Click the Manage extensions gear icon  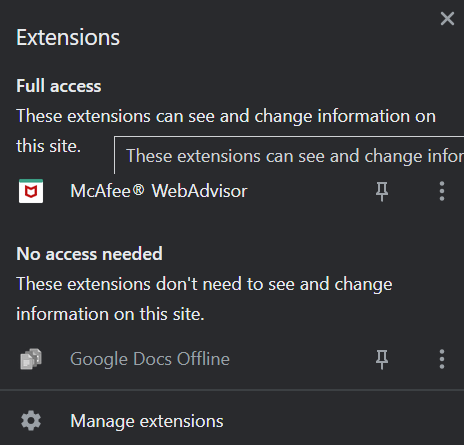tap(31, 421)
